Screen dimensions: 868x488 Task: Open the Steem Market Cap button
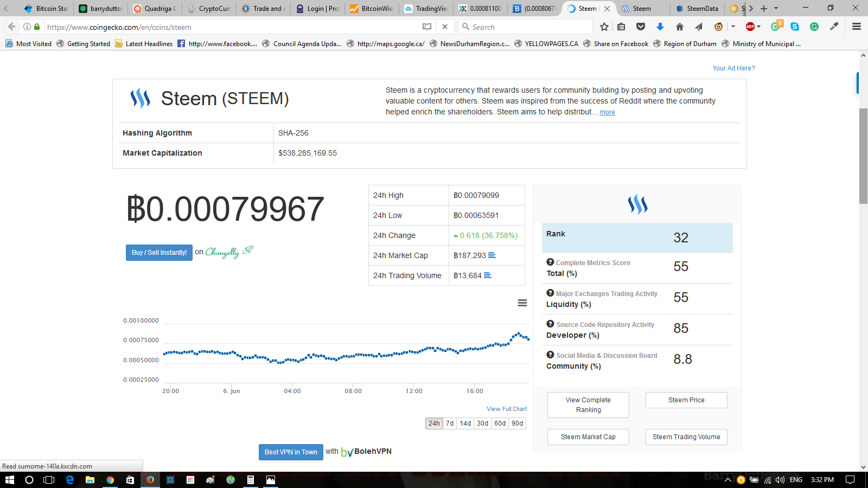pos(588,437)
